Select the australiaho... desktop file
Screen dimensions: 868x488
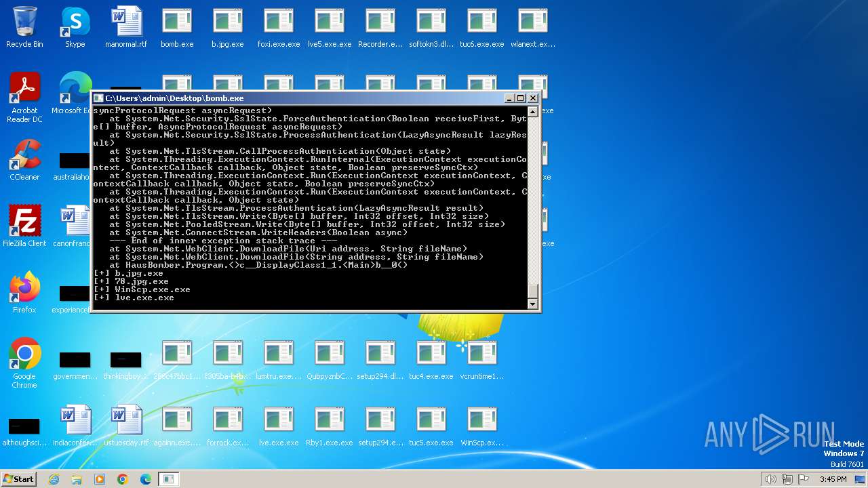[72, 165]
